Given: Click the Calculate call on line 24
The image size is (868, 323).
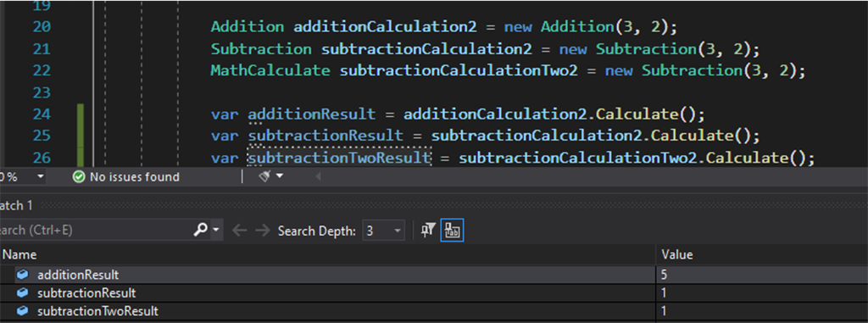Looking at the screenshot, I should 637,114.
